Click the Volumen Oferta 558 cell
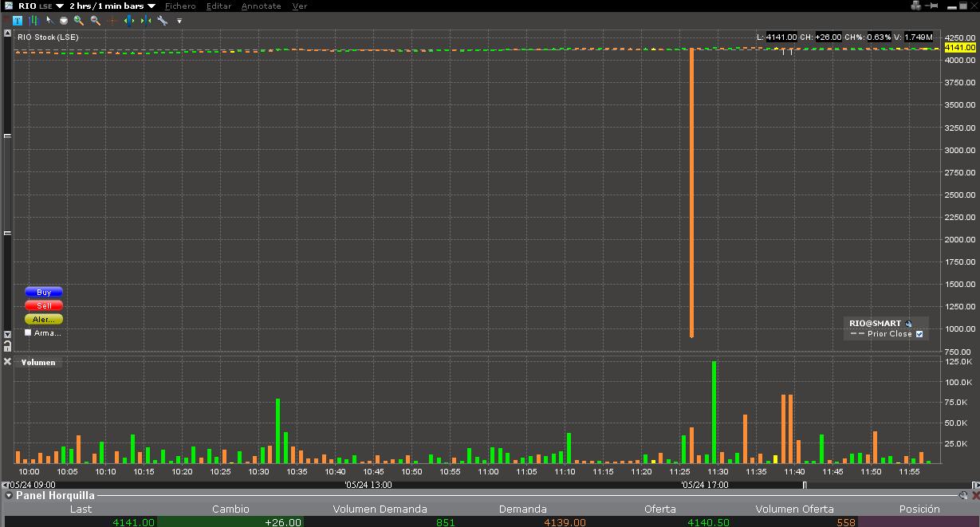Screen dimensions: 980x527 (794, 522)
